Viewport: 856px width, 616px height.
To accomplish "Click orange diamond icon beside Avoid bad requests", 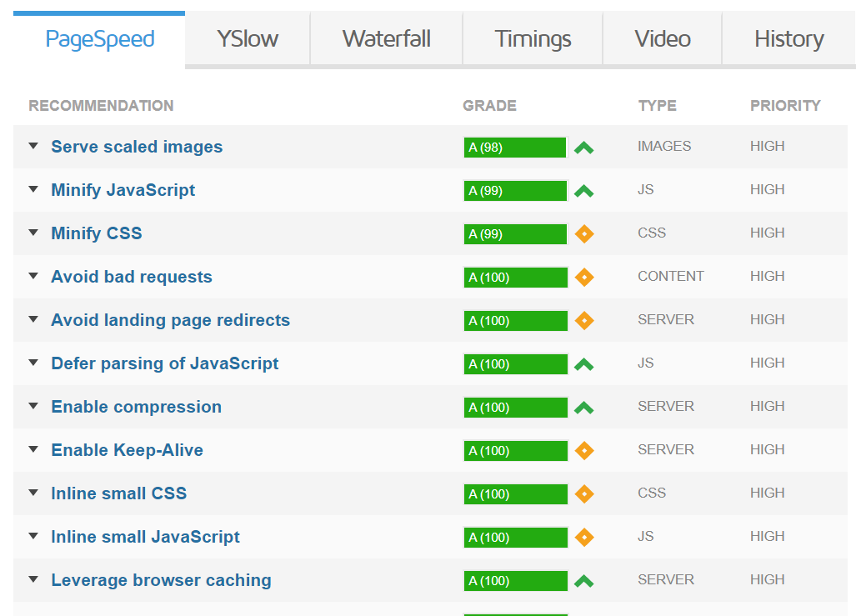I will (584, 278).
